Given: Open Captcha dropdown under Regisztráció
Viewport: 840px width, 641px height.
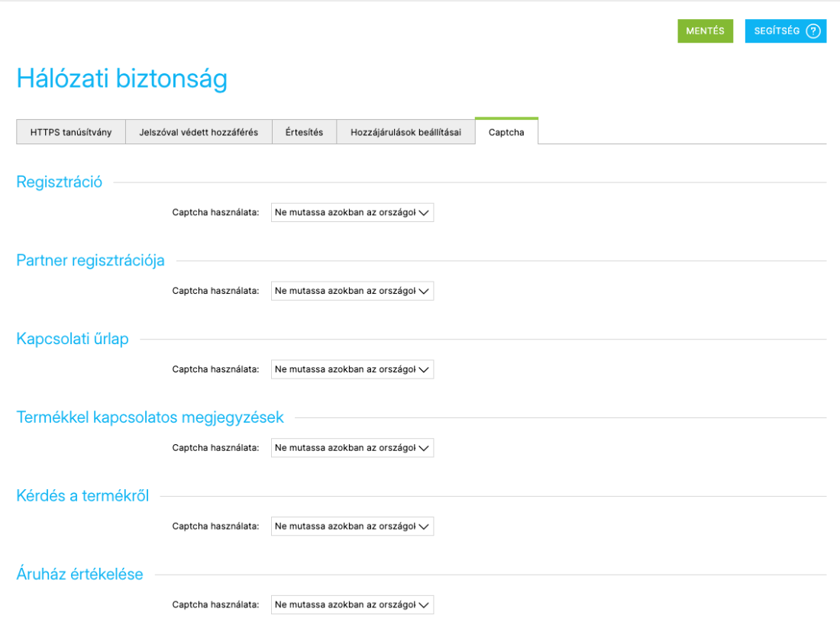Looking at the screenshot, I should (x=352, y=213).
